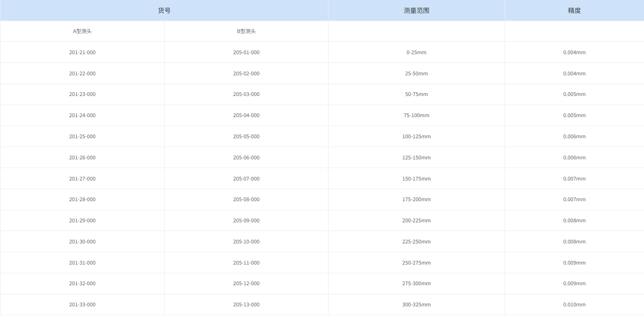The width and height of the screenshot is (644, 316).
Task: Select the 0.010mm accuracy link
Action: 574,304
